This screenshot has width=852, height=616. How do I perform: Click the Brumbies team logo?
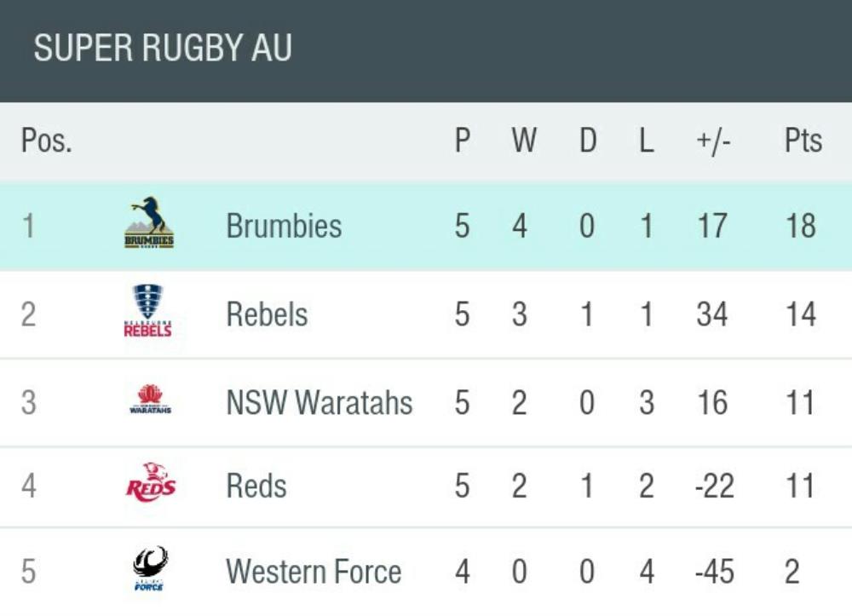(x=149, y=223)
